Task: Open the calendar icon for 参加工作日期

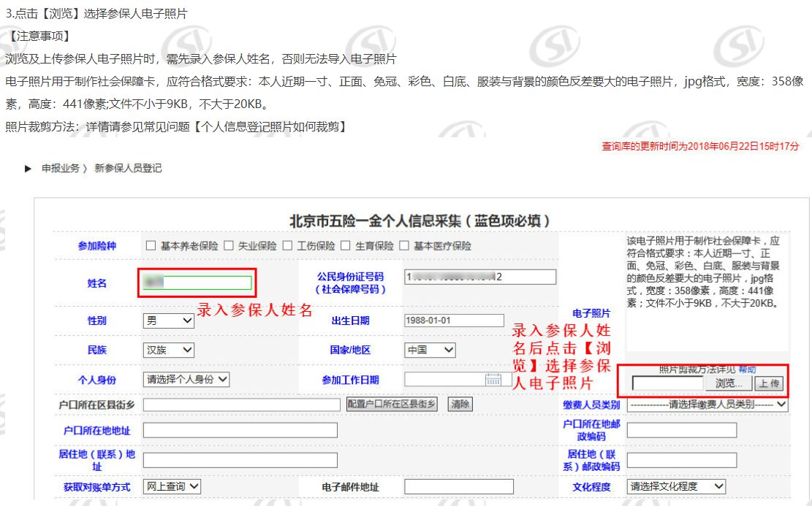Action: point(493,380)
